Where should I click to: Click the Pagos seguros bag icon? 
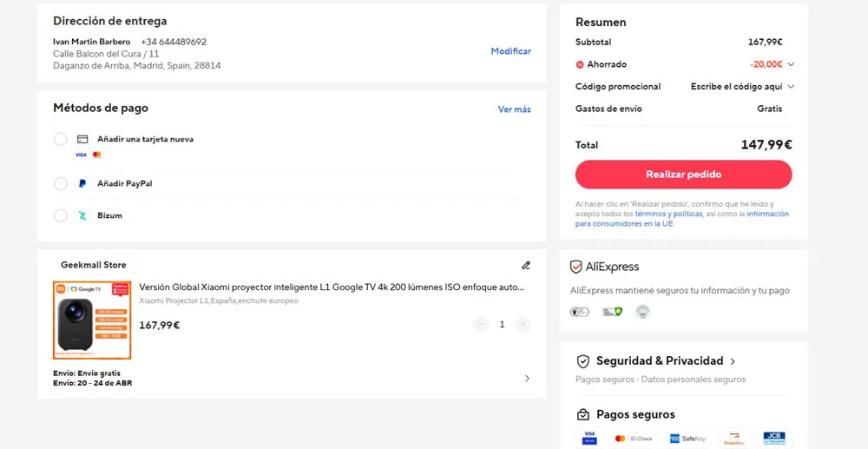click(x=583, y=414)
